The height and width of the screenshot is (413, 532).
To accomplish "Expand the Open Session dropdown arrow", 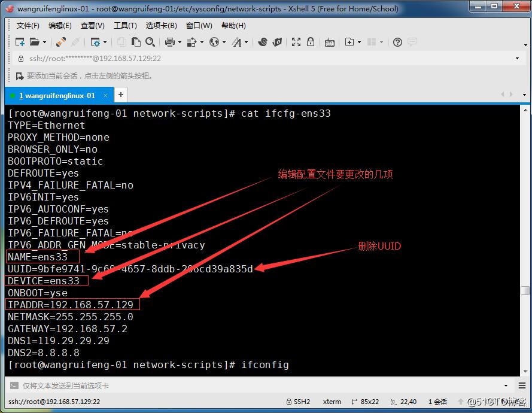I will pyautogui.click(x=44, y=42).
